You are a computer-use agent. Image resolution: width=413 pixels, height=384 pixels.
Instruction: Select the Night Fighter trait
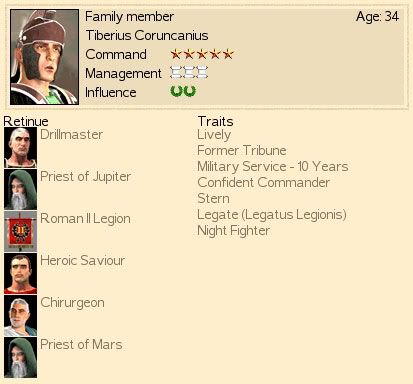(233, 231)
